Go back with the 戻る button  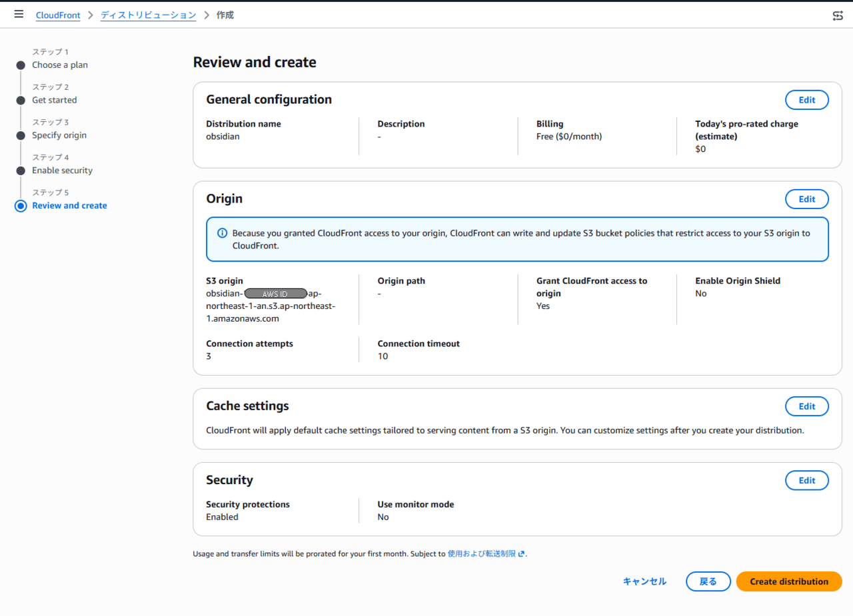(x=708, y=581)
